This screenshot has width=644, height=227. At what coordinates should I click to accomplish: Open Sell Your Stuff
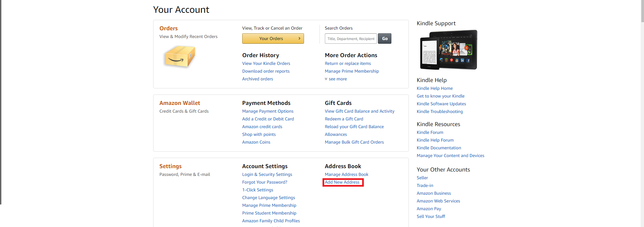click(431, 217)
